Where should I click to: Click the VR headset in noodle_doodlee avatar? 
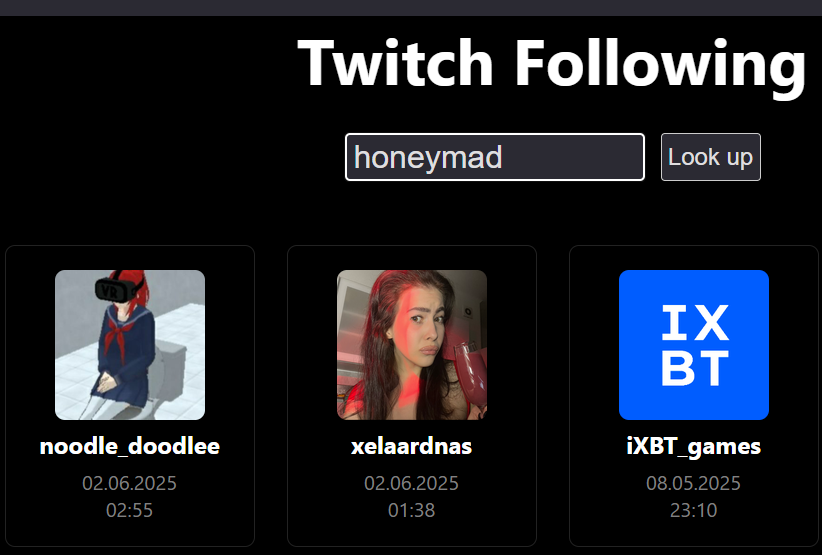tap(117, 290)
